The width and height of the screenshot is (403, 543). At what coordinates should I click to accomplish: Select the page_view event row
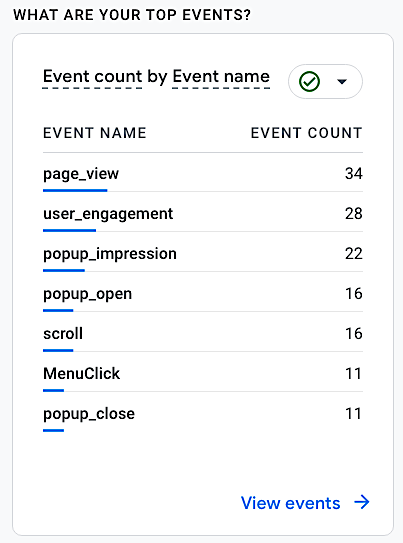(x=203, y=173)
